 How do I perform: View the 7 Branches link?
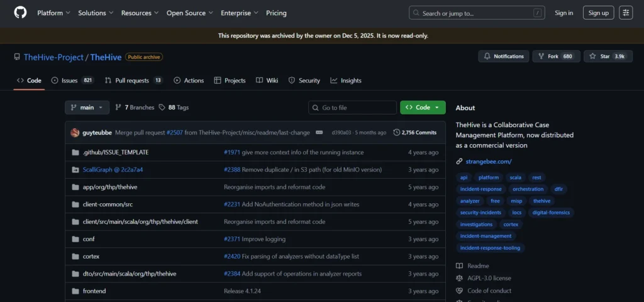[x=135, y=107]
